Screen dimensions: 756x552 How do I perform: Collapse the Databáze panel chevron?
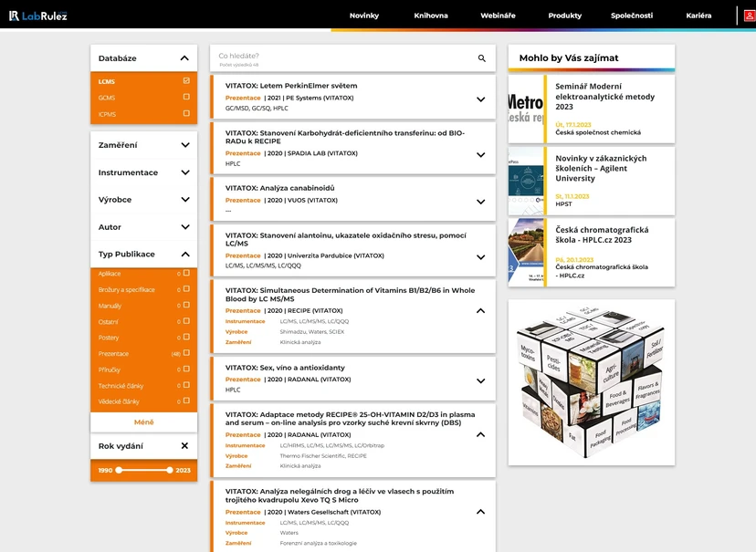pyautogui.click(x=184, y=58)
